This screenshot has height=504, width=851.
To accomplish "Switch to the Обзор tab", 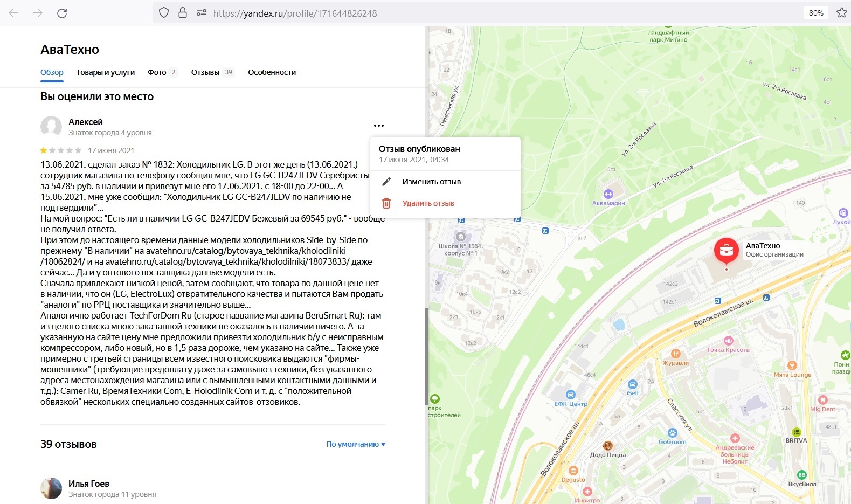I will coord(52,72).
